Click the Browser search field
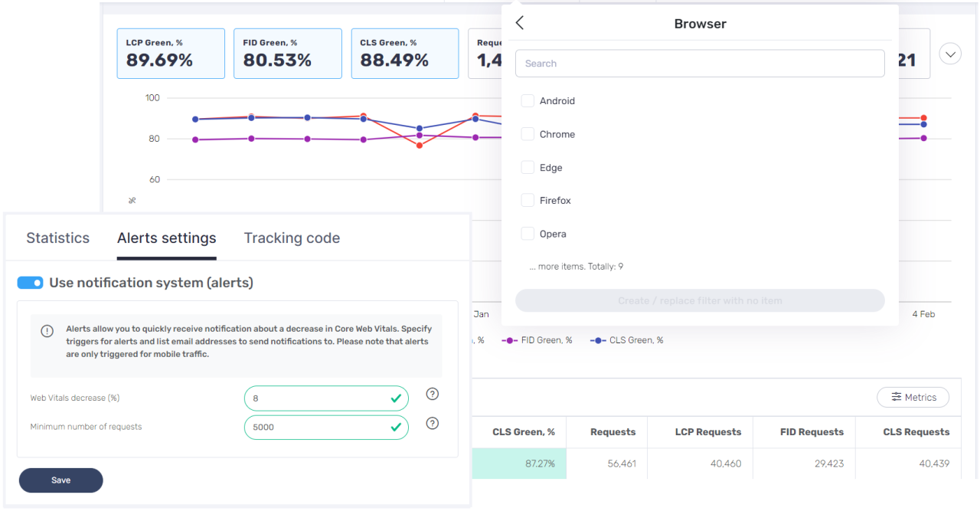The height and width of the screenshot is (521, 980). point(700,64)
